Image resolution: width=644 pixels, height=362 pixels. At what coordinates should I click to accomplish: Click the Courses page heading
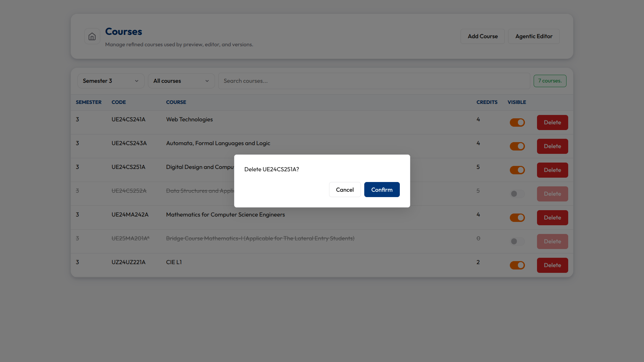[124, 32]
